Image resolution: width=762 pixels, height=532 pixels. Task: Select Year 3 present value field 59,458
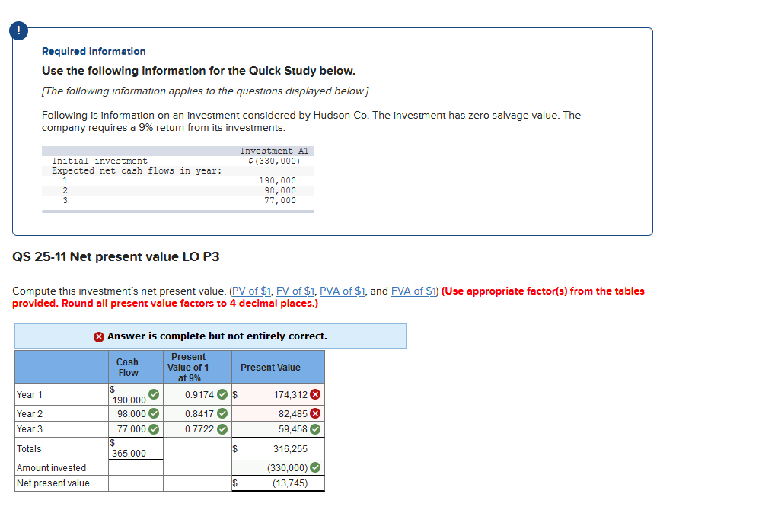(278, 429)
